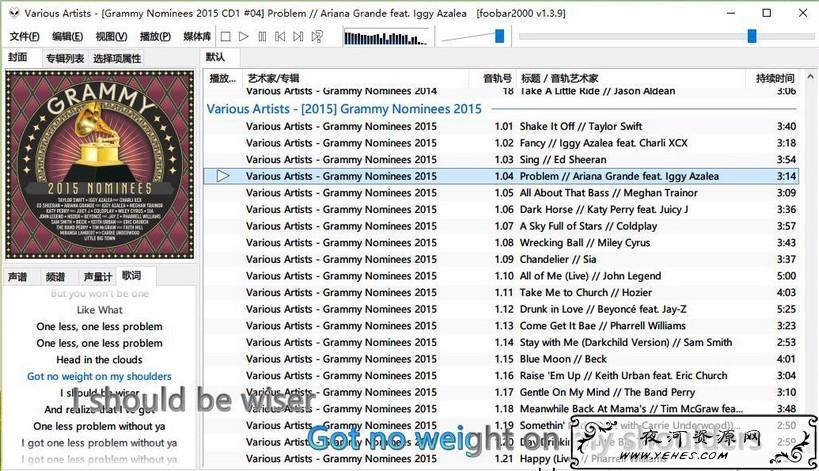Click the random playback button

click(317, 37)
